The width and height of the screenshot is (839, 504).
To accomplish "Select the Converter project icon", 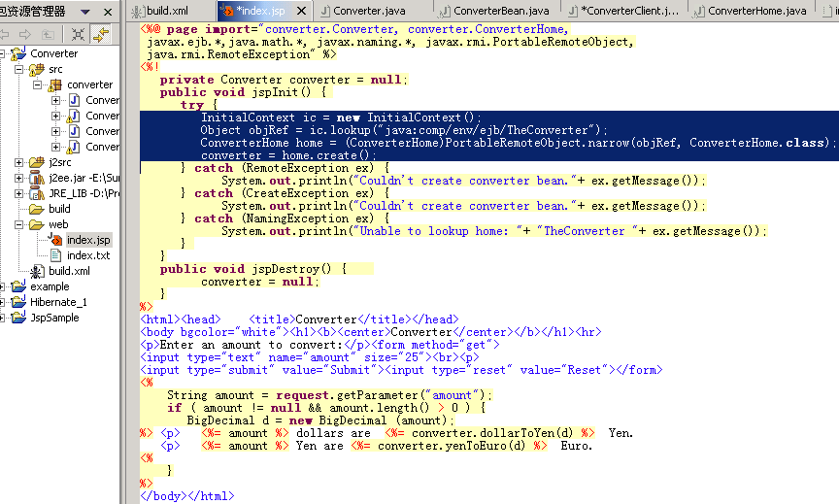I will [x=17, y=53].
